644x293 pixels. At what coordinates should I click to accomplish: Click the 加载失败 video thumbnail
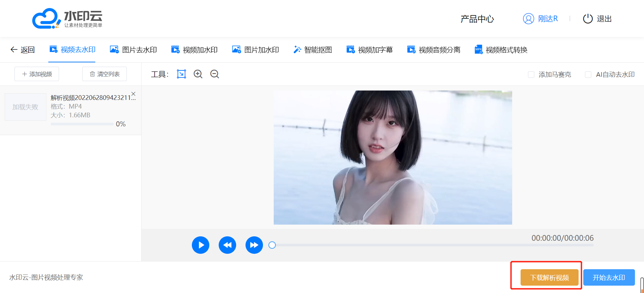(x=25, y=107)
